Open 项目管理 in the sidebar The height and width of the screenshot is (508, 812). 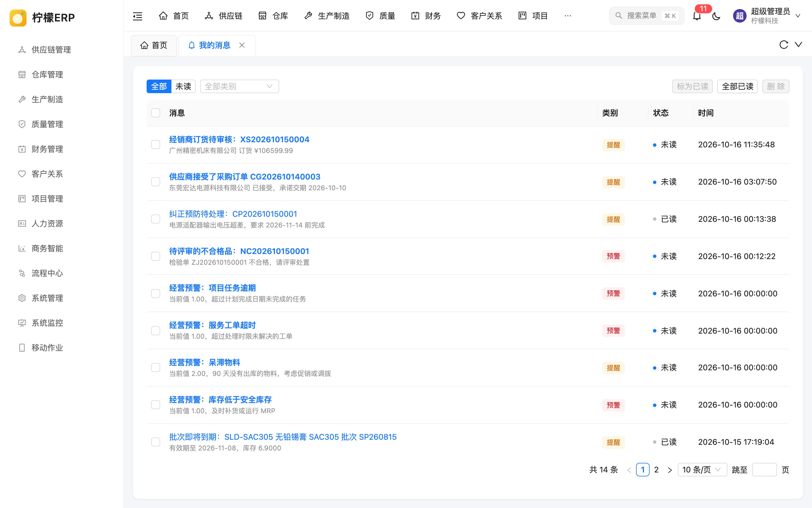(x=62, y=199)
